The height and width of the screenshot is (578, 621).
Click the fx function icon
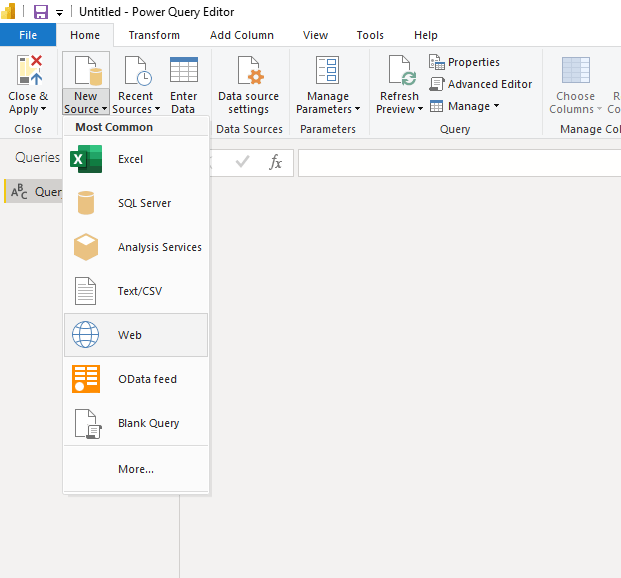275,162
